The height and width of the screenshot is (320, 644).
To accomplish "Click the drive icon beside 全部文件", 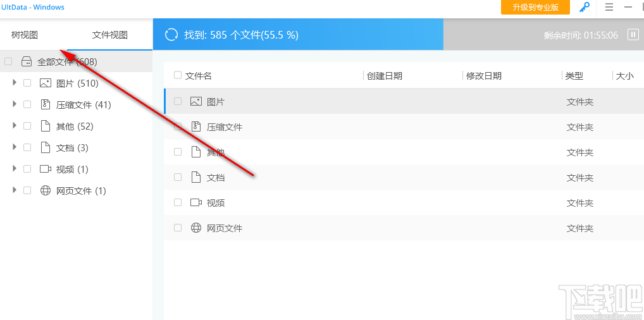I will (27, 61).
